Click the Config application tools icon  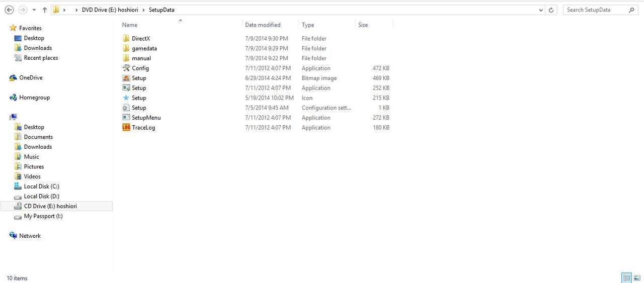pyautogui.click(x=126, y=68)
